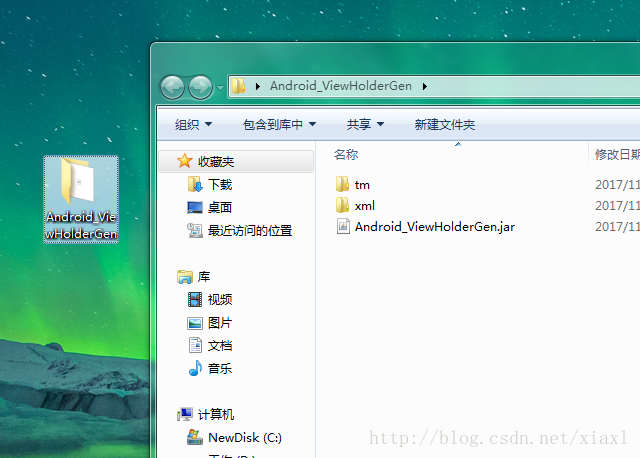Viewport: 640px width, 458px height.
Task: Click the Back navigation arrow button
Action: point(172,87)
